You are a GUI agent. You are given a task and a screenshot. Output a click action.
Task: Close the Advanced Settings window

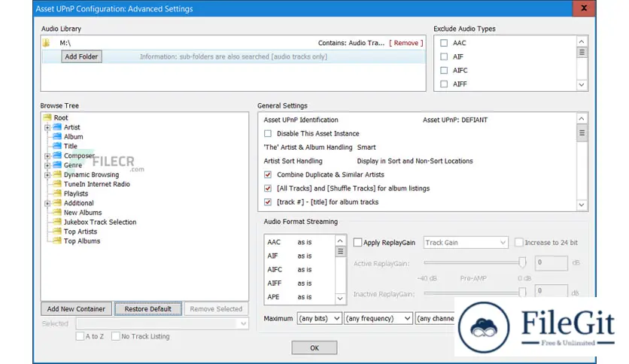click(584, 8)
